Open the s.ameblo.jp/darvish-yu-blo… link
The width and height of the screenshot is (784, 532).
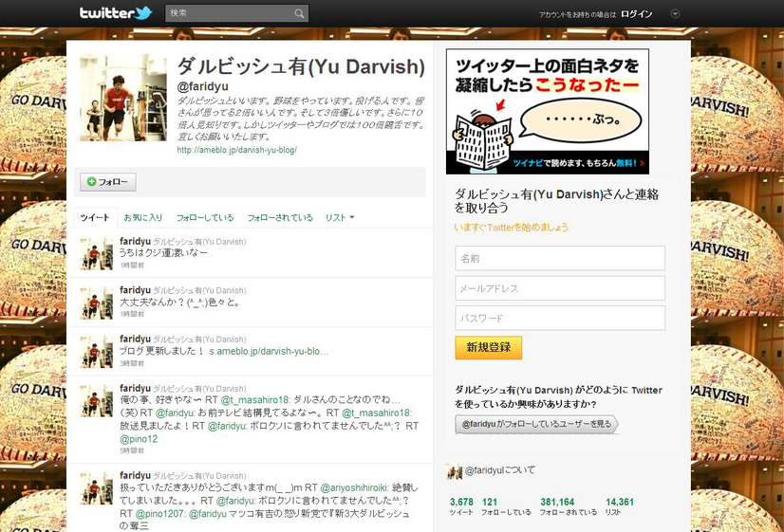point(269,351)
